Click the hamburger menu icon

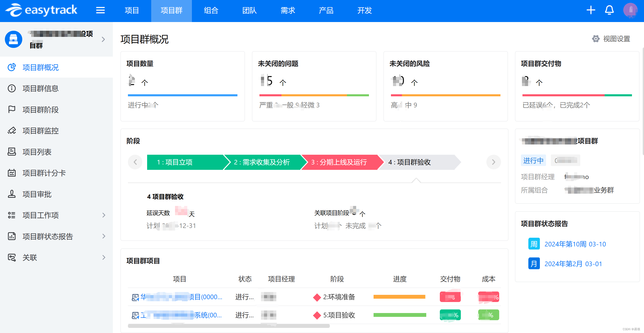(x=100, y=10)
